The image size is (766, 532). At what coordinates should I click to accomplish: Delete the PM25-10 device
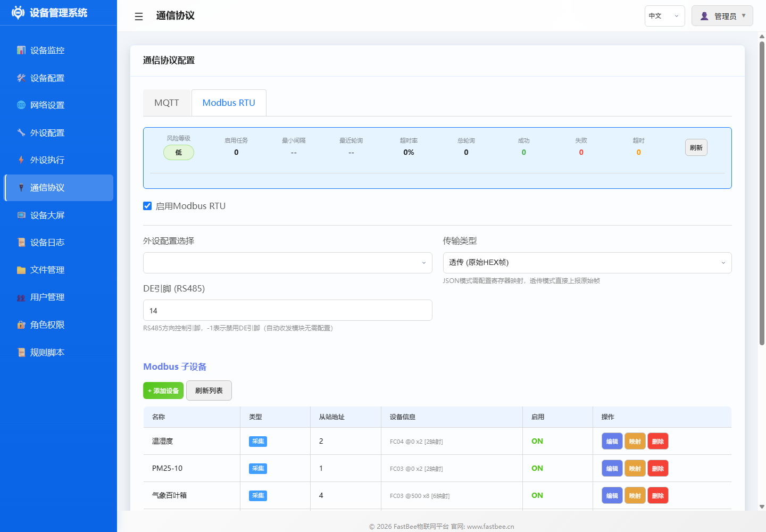click(x=658, y=468)
